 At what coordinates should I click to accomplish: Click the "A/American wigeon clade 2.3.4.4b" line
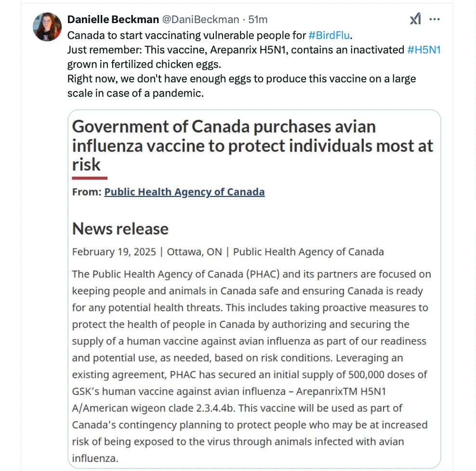click(x=154, y=408)
